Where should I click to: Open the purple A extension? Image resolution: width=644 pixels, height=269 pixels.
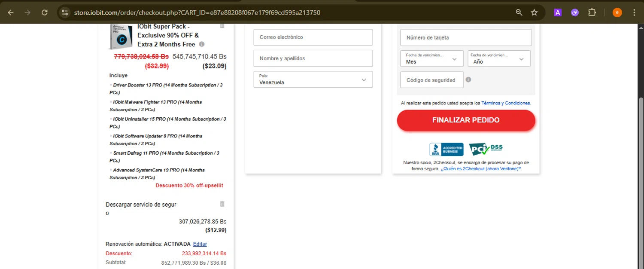[x=558, y=12]
